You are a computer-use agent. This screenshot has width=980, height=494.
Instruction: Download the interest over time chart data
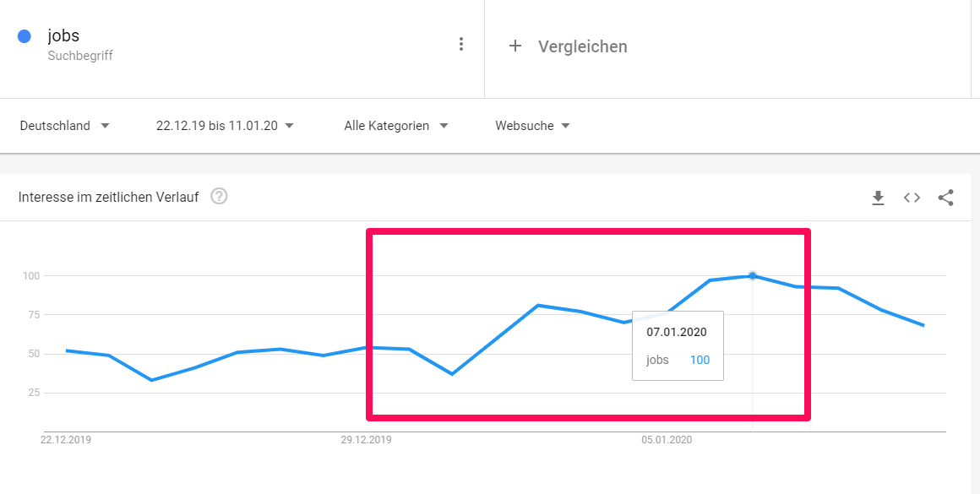pyautogui.click(x=878, y=198)
